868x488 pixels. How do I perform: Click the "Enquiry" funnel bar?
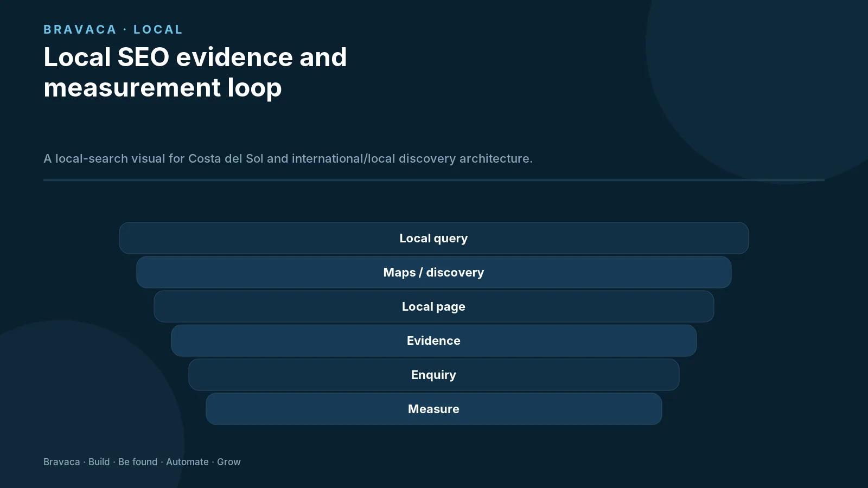[x=434, y=375]
